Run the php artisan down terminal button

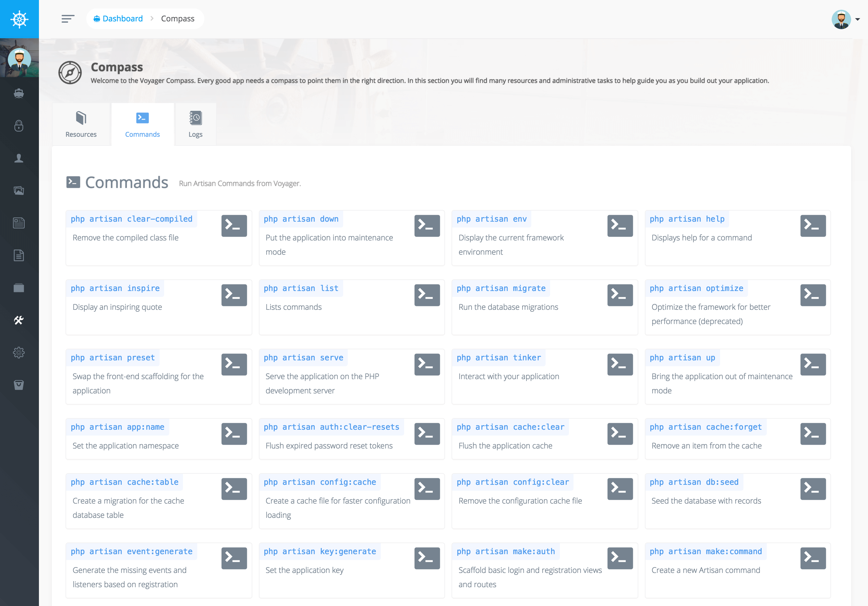point(427,226)
